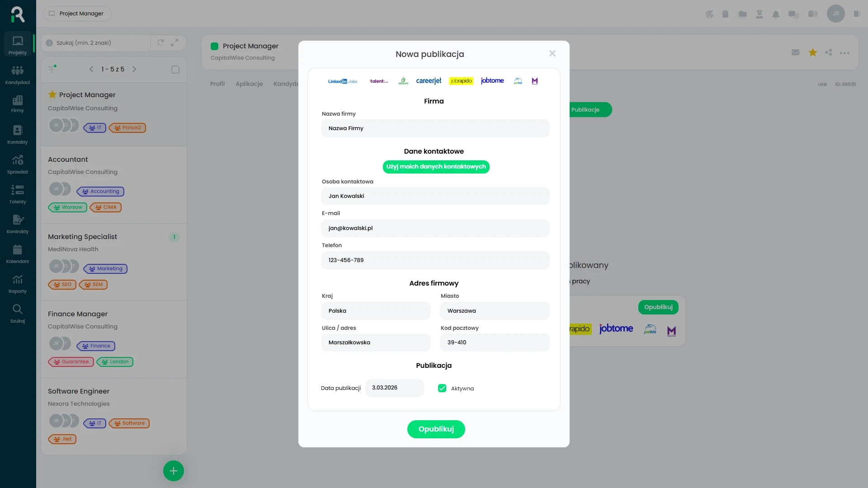Open the notifications bell icon
Viewport: 868px width, 488px height.
point(776,14)
